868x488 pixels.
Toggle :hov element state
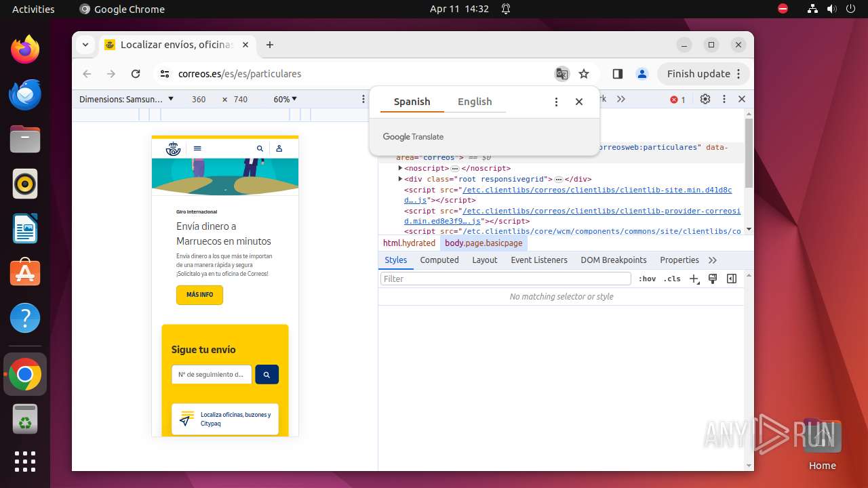pos(648,279)
